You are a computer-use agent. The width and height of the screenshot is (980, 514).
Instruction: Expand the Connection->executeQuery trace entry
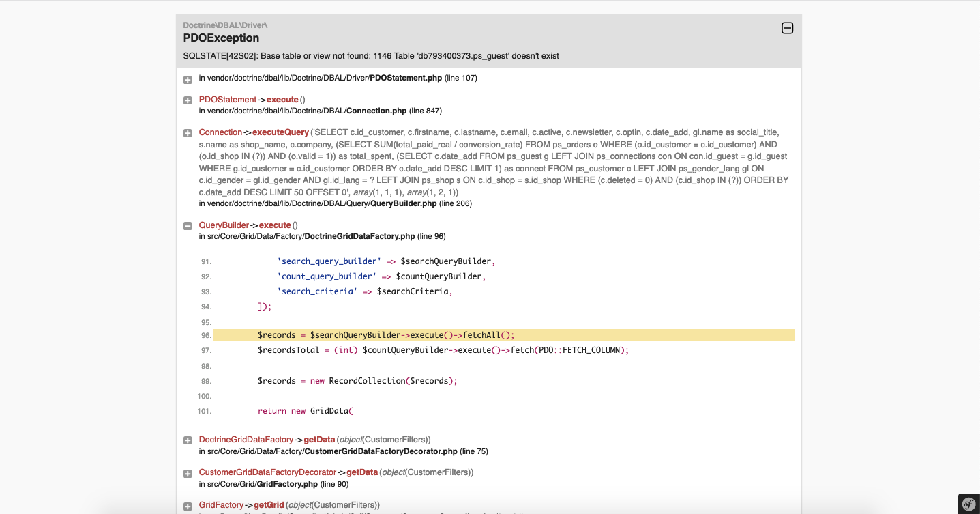188,133
